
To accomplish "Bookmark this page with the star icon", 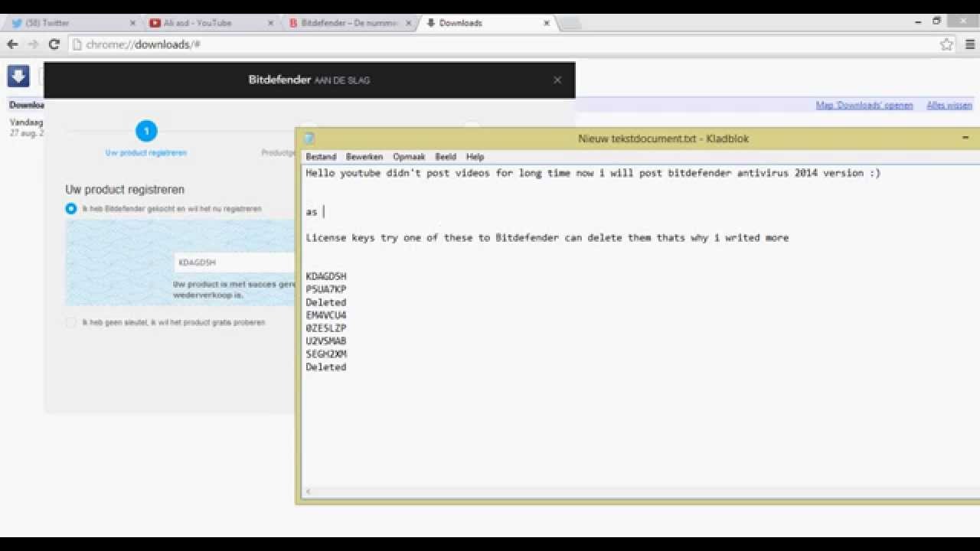I will pos(947,44).
